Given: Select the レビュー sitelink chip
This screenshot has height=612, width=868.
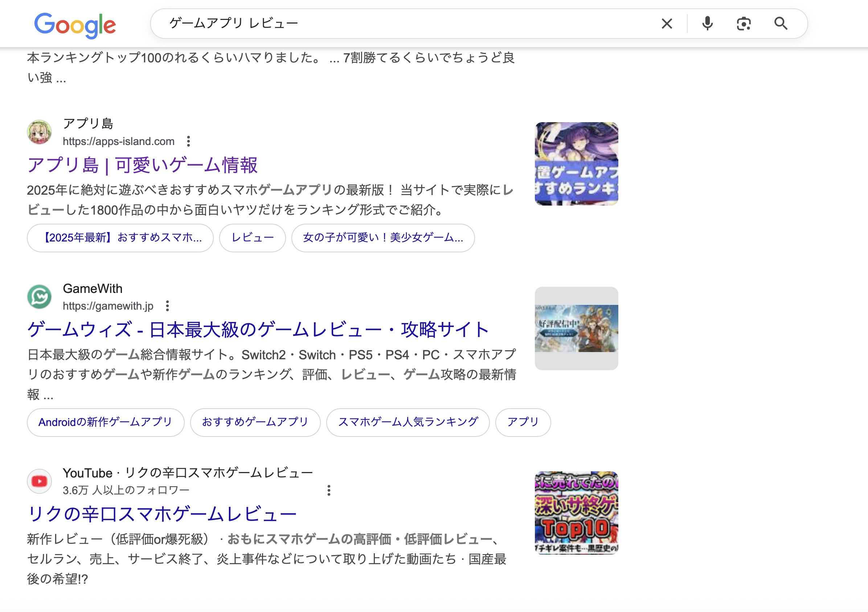Looking at the screenshot, I should tap(252, 238).
